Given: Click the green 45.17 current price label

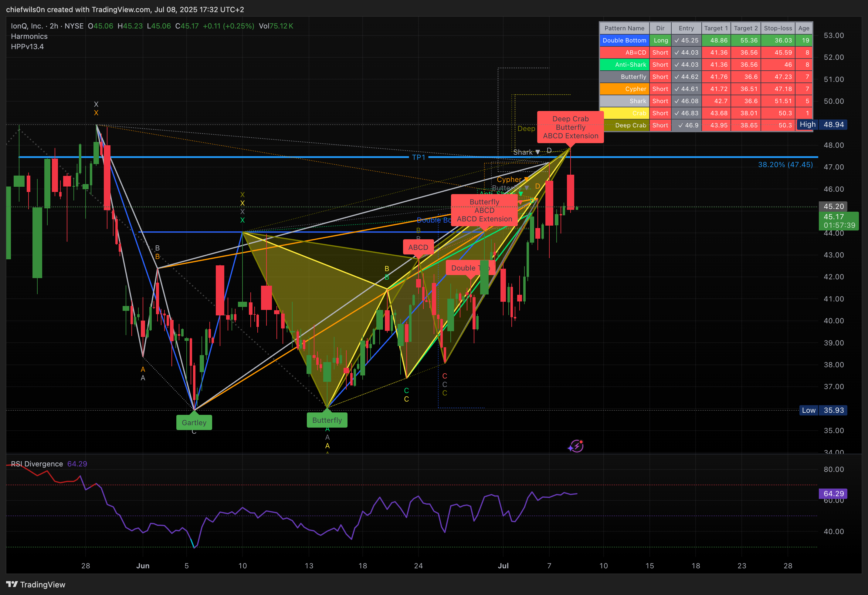Looking at the screenshot, I should 839,221.
